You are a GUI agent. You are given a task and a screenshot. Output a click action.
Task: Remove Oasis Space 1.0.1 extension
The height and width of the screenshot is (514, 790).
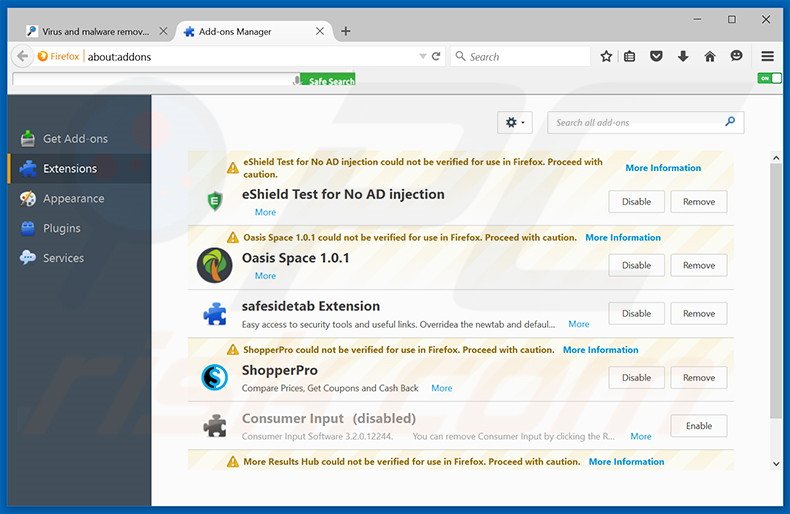(699, 265)
